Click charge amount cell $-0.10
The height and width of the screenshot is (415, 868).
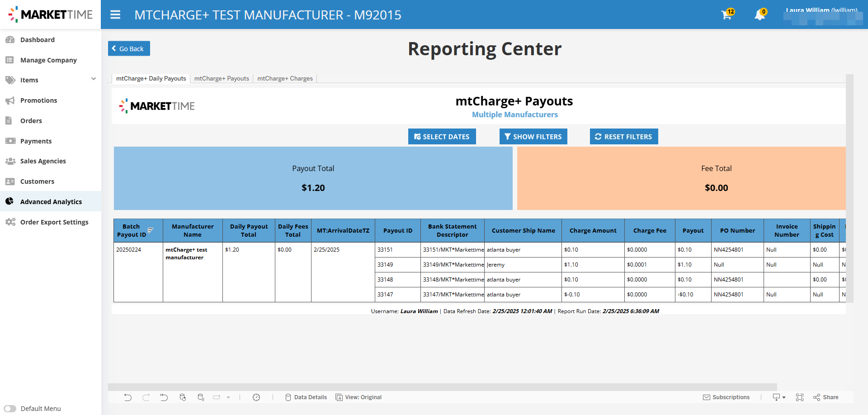point(593,295)
